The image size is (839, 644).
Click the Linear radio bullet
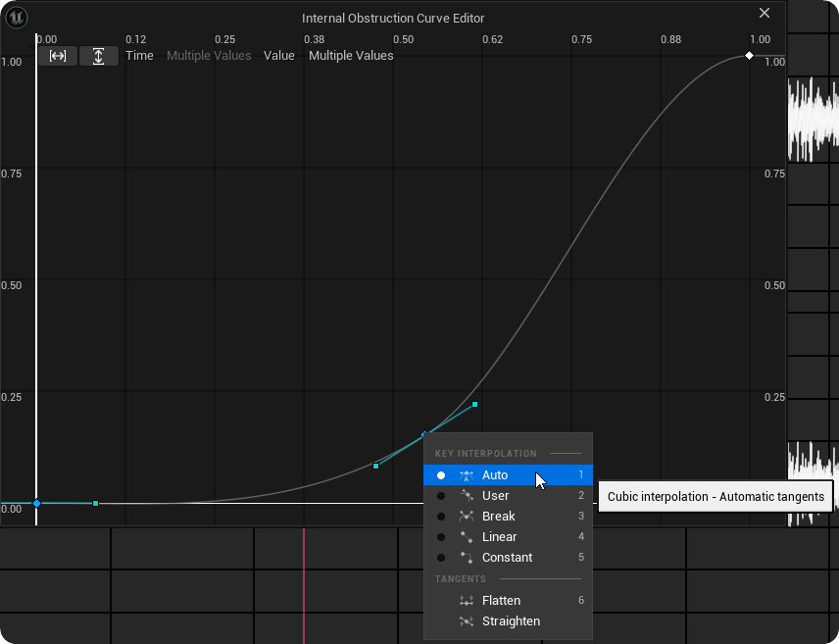tap(441, 537)
